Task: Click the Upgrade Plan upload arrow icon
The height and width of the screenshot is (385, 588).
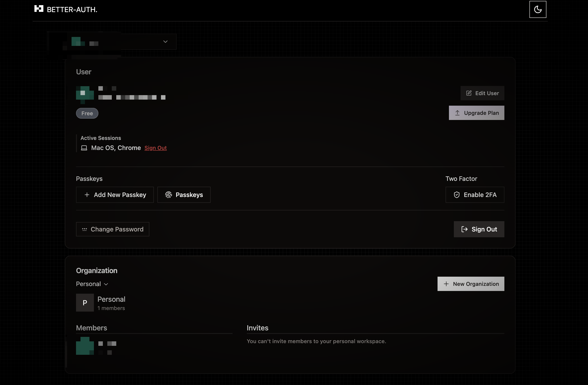Action: [x=457, y=113]
